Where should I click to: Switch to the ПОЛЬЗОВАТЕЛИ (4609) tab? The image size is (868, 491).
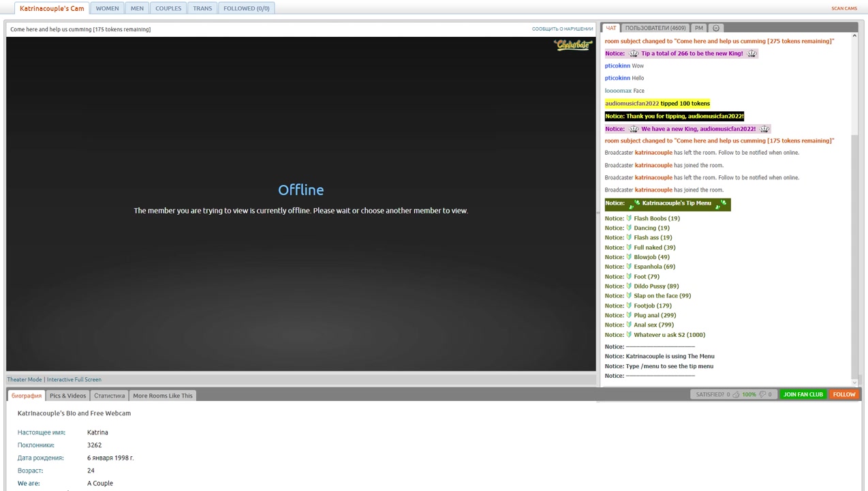point(655,28)
